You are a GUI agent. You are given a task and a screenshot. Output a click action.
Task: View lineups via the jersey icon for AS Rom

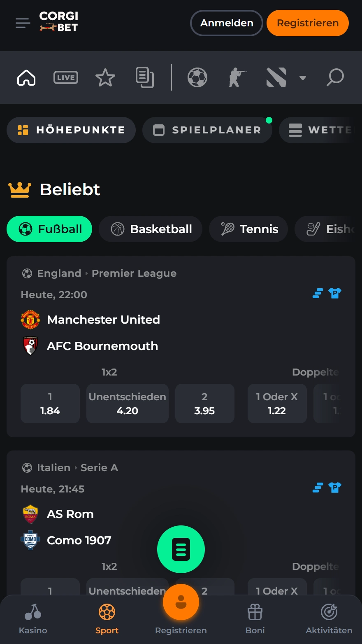point(334,488)
